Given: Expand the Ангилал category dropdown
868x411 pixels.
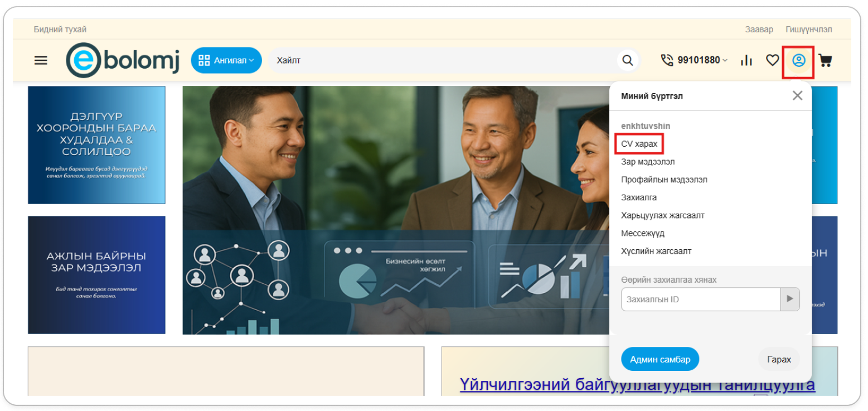Looking at the screenshot, I should click(226, 60).
